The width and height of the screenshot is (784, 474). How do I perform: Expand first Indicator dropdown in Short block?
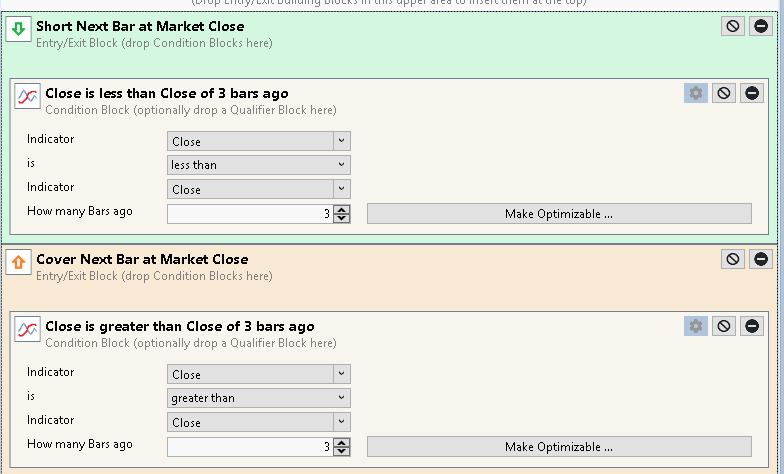(x=258, y=141)
